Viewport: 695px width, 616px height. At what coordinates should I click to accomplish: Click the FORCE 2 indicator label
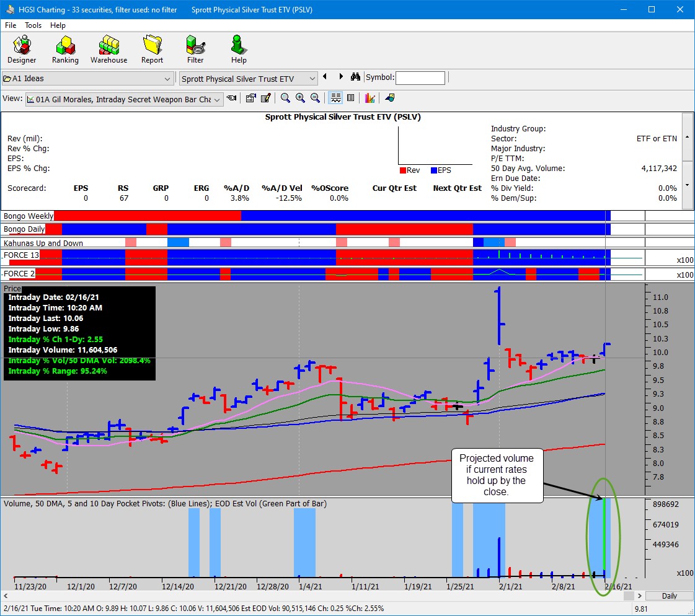coord(19,274)
